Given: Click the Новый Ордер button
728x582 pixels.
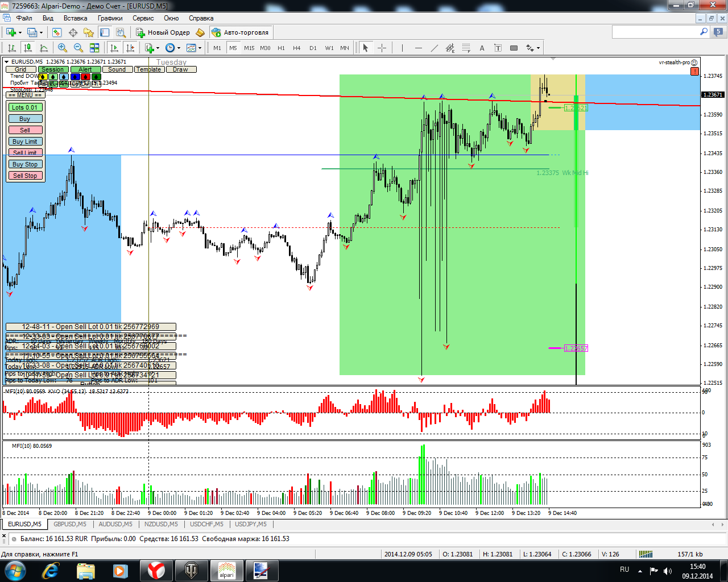Looking at the screenshot, I should [163, 32].
